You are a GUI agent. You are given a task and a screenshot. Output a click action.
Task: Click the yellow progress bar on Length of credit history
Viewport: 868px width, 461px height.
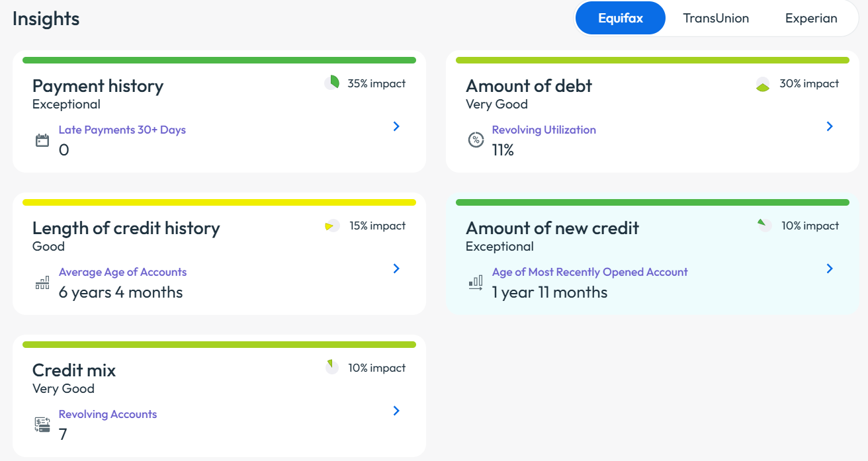click(x=219, y=202)
